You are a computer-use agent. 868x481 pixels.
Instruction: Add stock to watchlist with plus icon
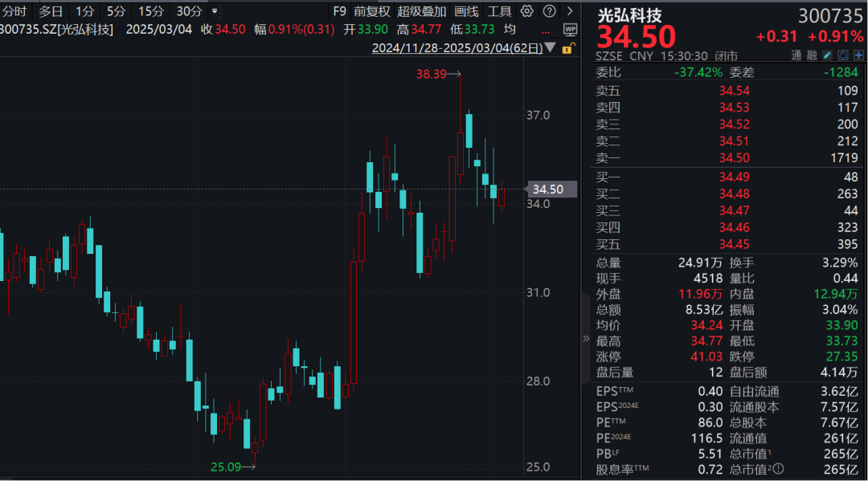(x=858, y=56)
